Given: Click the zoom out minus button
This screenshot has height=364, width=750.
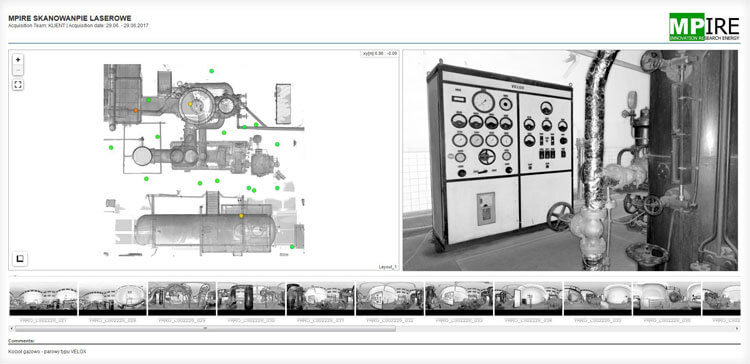Looking at the screenshot, I should click(x=18, y=70).
